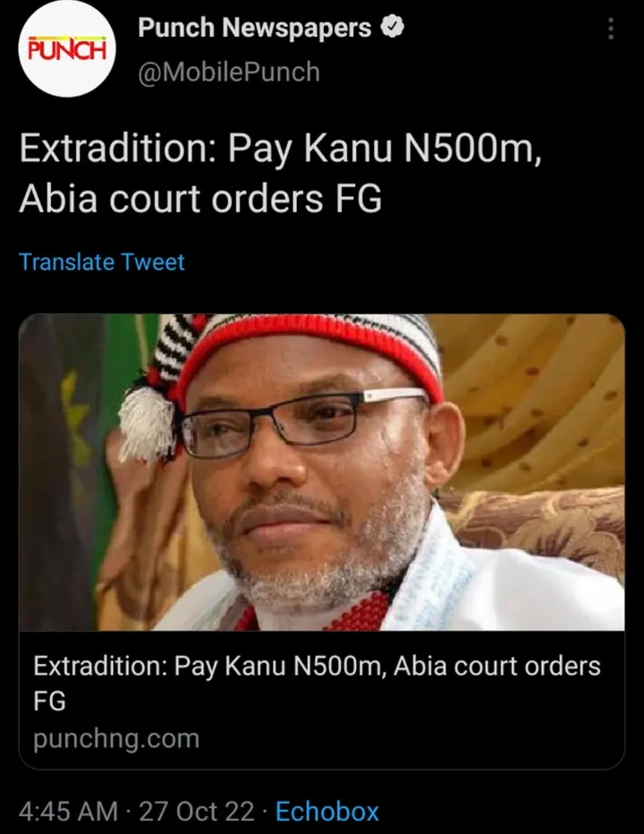Click the Echobox source label
644x834 pixels.
point(327,811)
